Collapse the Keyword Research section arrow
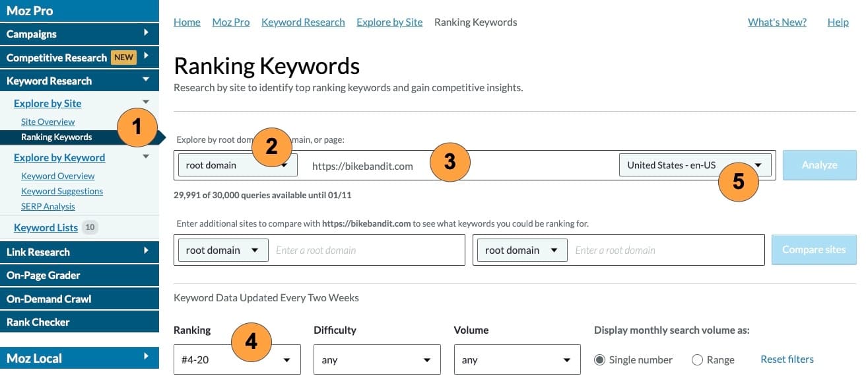The height and width of the screenshot is (378, 868). (146, 81)
